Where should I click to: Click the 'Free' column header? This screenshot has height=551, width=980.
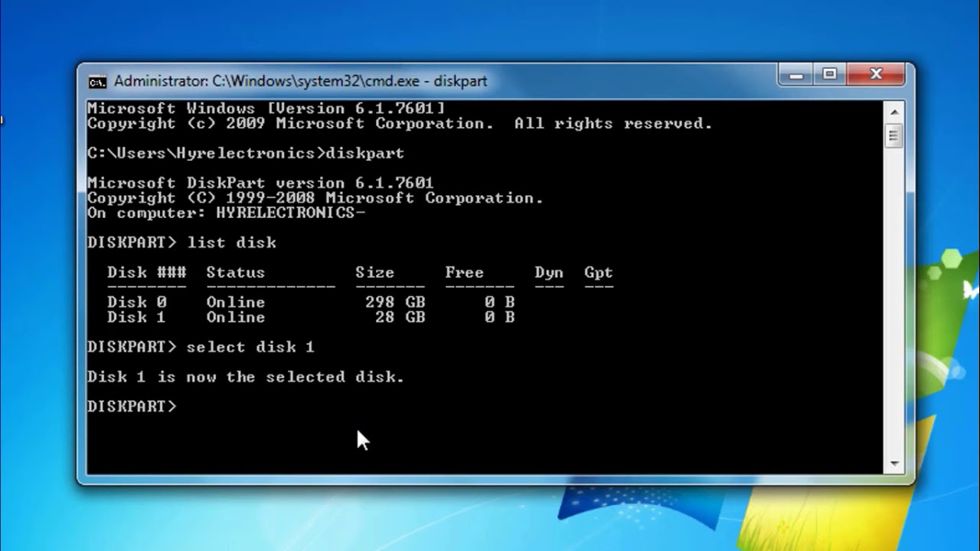pyautogui.click(x=464, y=272)
